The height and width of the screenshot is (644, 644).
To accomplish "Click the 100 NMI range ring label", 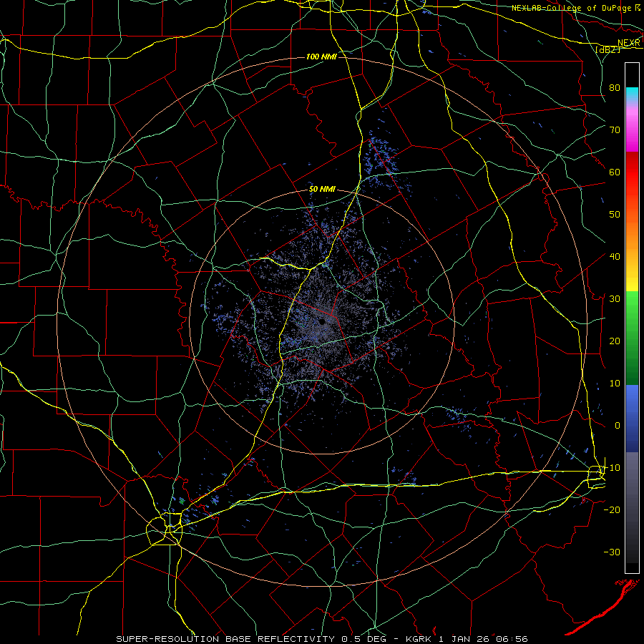I will (321, 57).
